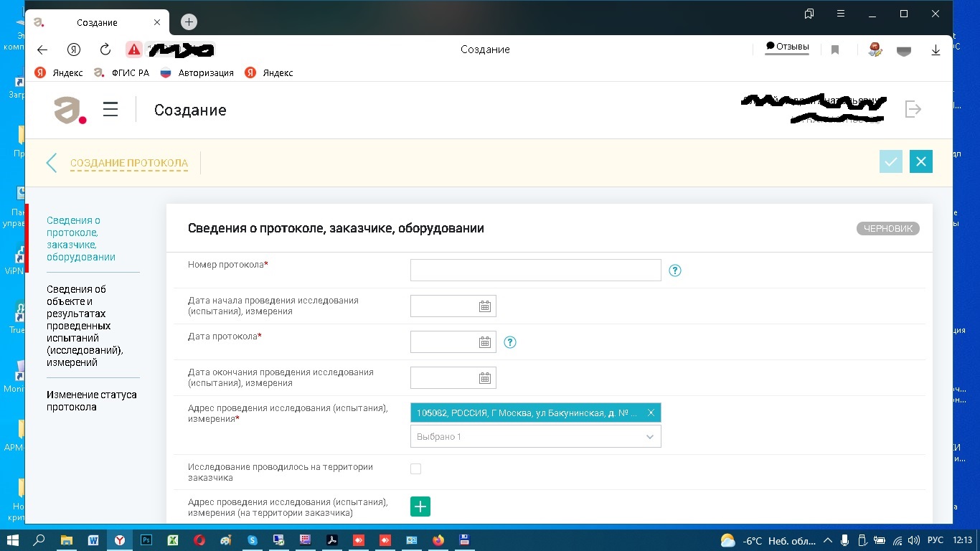Reload the page
Screen dimensions: 980x551
(x=105, y=50)
